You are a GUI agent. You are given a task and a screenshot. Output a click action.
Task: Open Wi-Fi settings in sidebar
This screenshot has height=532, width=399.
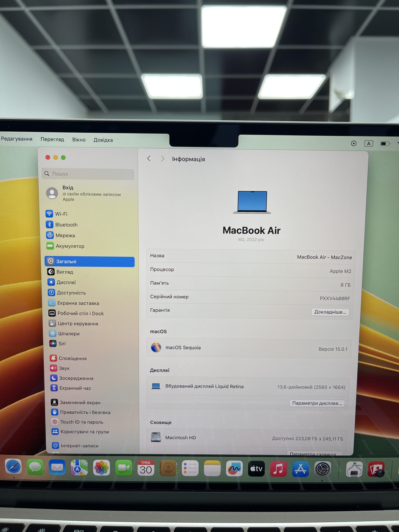pos(57,214)
